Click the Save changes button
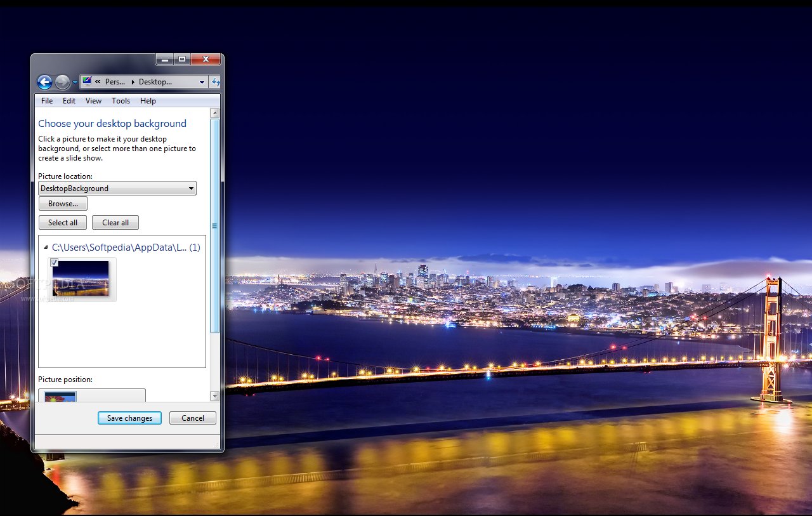The image size is (812, 516). tap(129, 418)
